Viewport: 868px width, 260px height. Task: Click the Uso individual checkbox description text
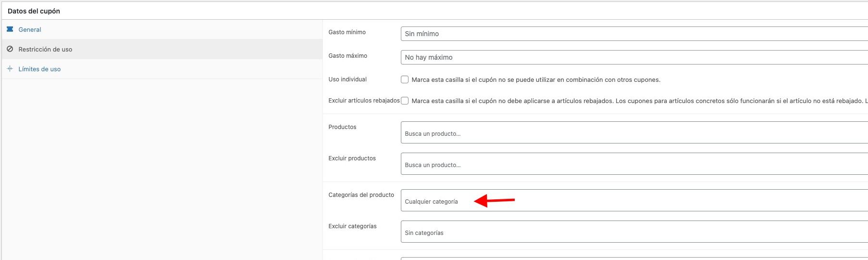coord(536,79)
